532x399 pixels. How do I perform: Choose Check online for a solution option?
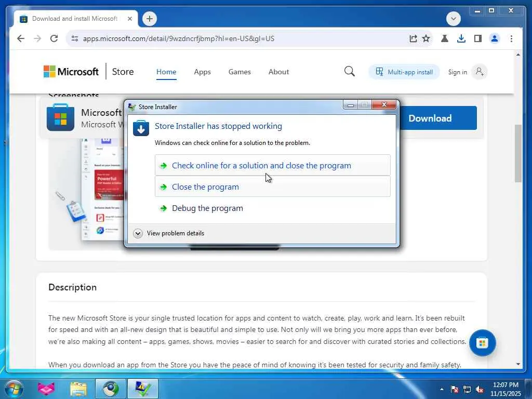272,165
